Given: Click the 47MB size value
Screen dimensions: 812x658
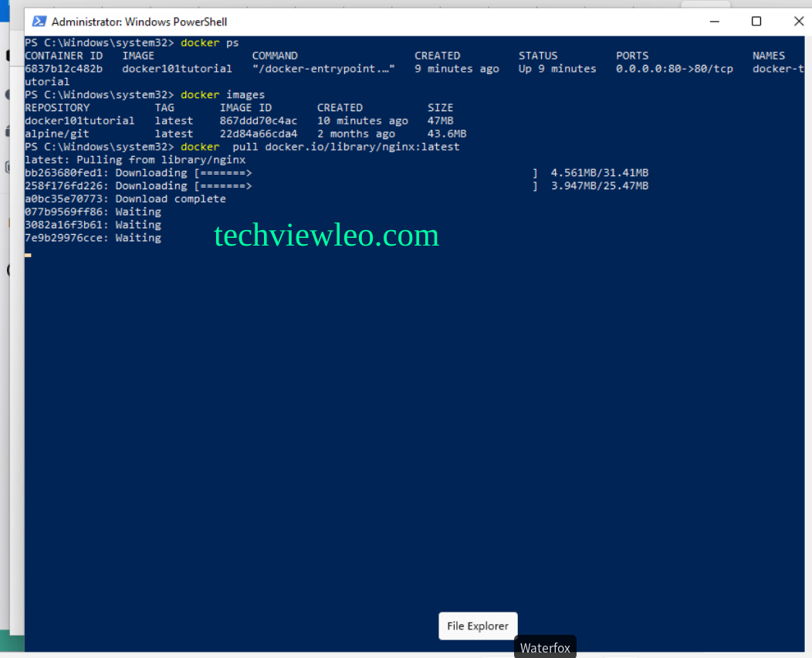Looking at the screenshot, I should coord(440,120).
